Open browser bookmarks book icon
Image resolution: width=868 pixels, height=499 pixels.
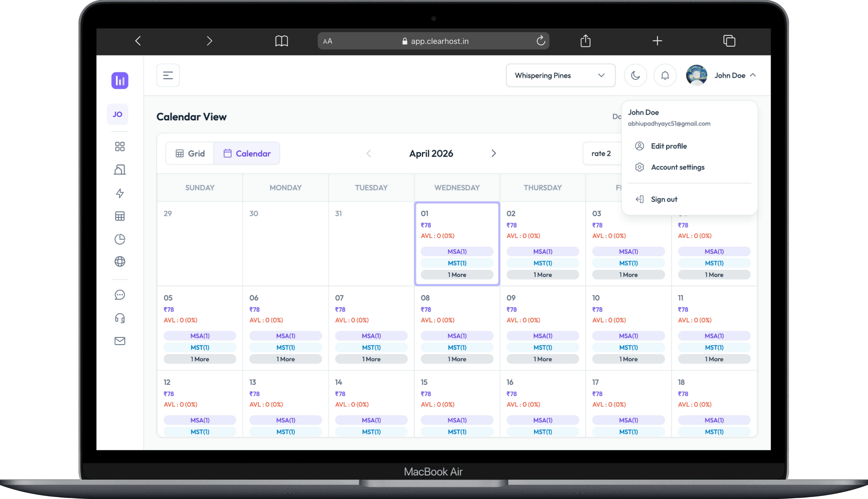282,41
